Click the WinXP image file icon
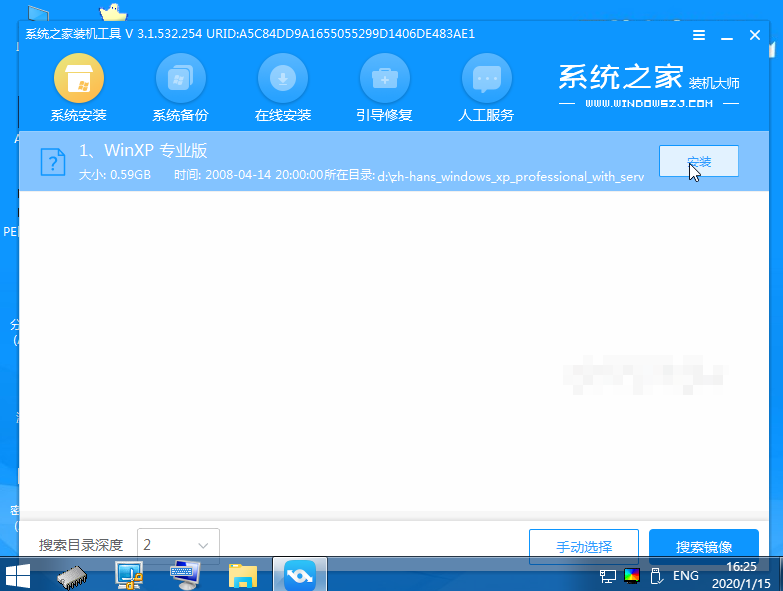 [x=52, y=162]
